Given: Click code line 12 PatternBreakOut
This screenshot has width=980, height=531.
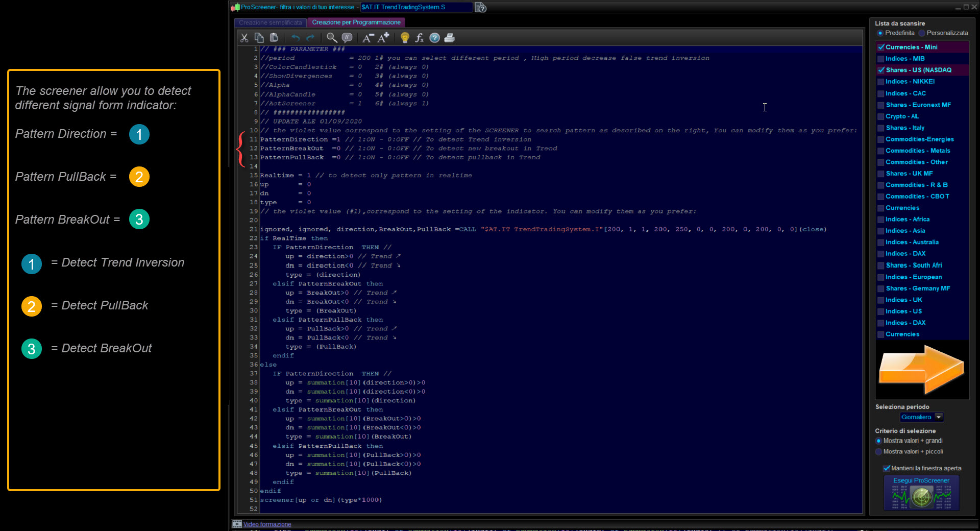Looking at the screenshot, I should coord(408,149).
